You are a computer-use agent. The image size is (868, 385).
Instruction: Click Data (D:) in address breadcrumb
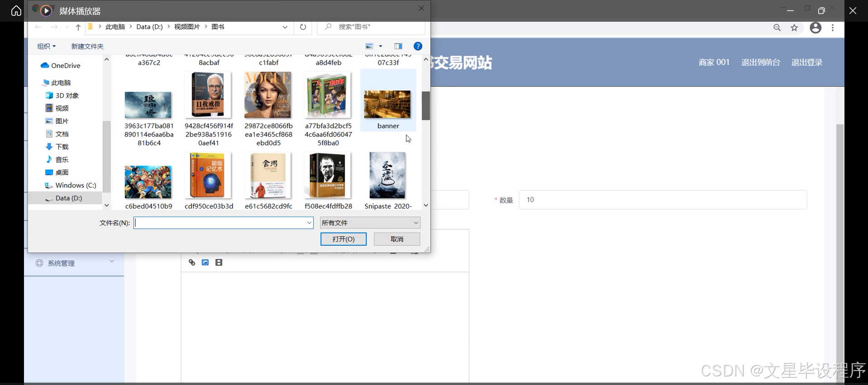(149, 27)
